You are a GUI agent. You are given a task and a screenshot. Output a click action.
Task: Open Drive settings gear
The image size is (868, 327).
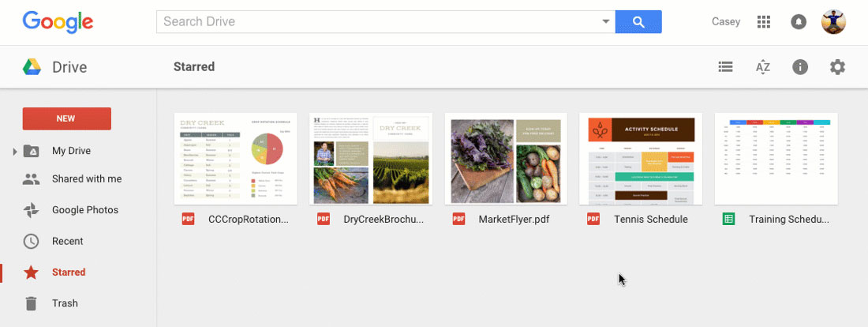(837, 67)
